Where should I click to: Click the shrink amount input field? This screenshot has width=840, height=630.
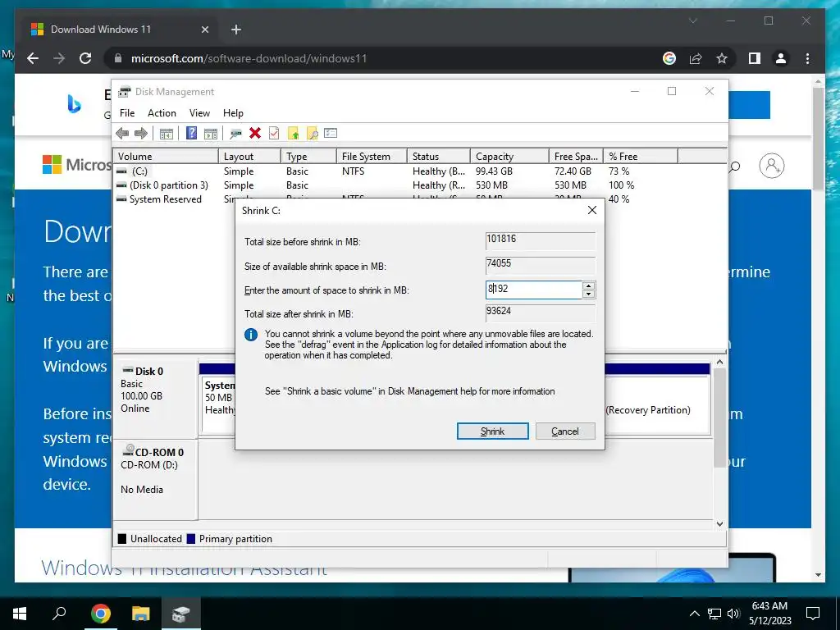(533, 290)
